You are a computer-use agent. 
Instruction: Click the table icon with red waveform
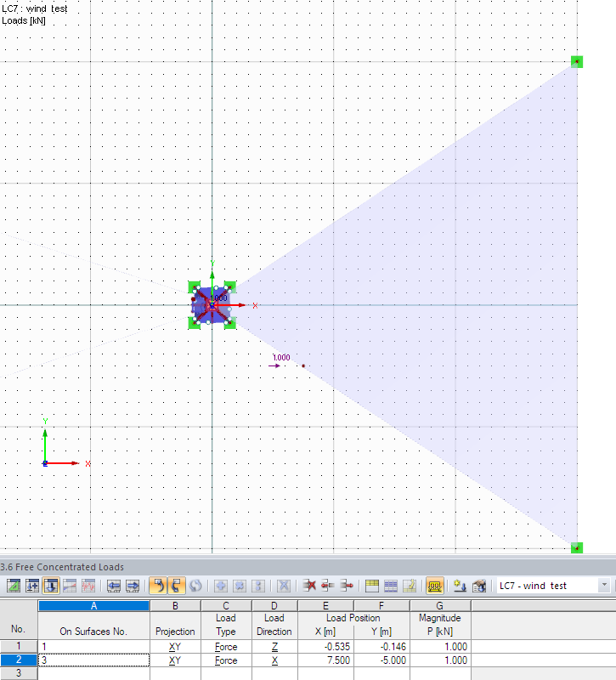(88, 586)
